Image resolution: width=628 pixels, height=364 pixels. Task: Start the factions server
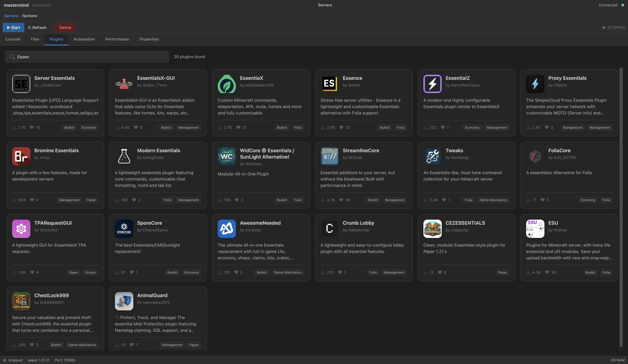13,27
